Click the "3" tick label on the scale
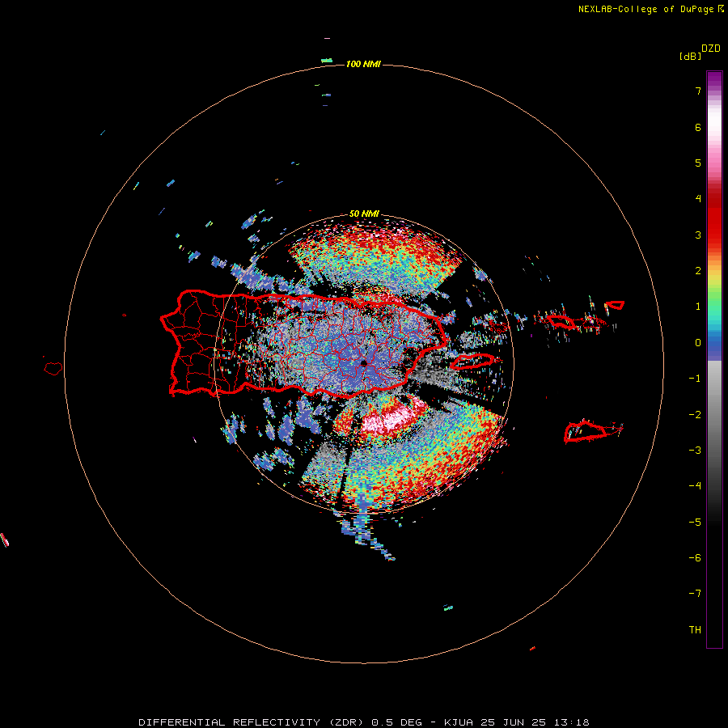 tap(698, 235)
